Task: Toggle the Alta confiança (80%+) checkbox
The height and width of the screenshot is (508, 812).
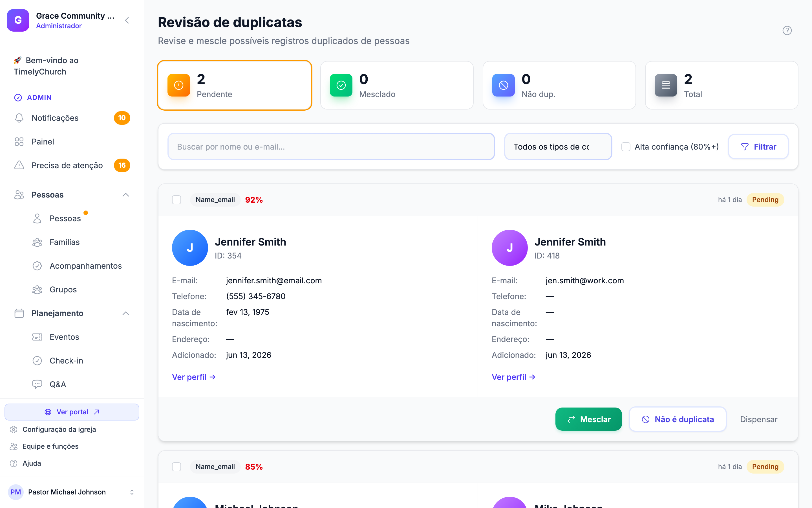Action: coord(626,147)
